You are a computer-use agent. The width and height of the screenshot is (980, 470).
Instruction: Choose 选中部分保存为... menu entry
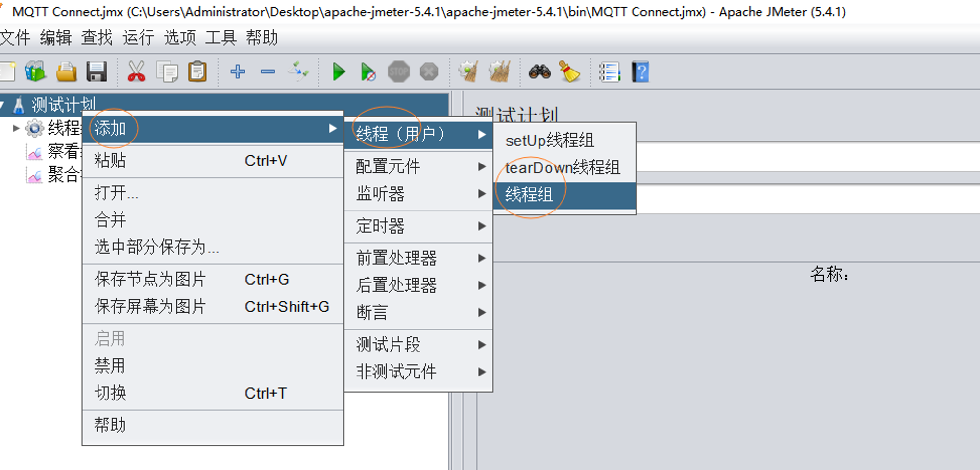click(213, 247)
